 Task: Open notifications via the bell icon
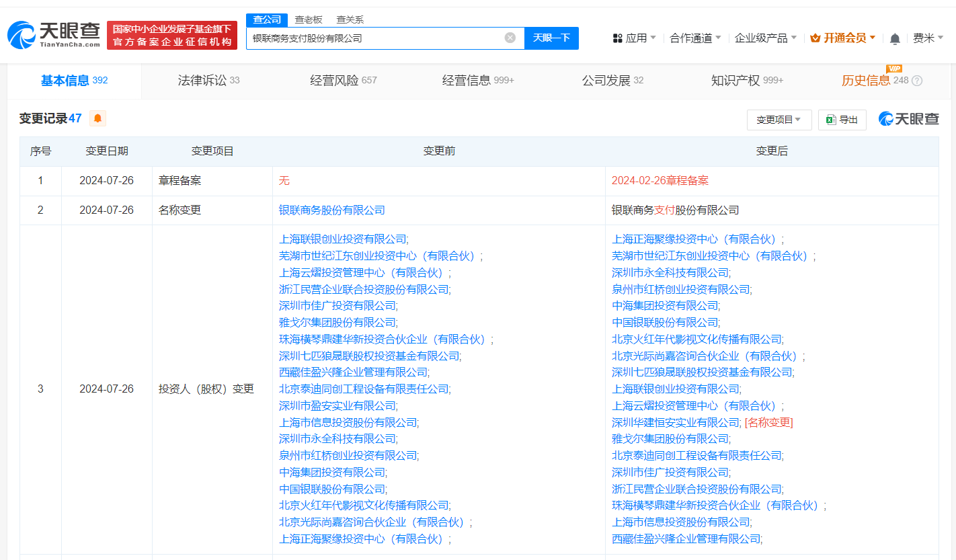tap(894, 38)
